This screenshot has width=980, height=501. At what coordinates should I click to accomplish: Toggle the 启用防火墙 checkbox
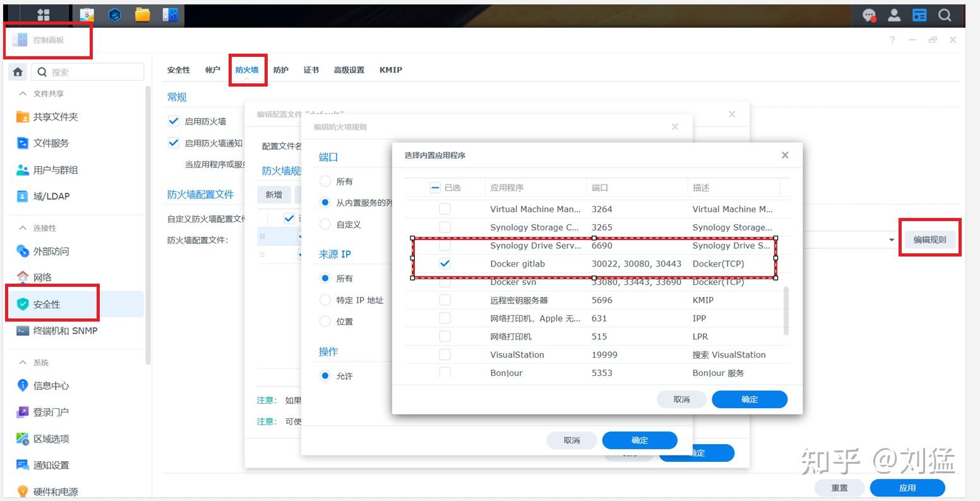(x=174, y=121)
